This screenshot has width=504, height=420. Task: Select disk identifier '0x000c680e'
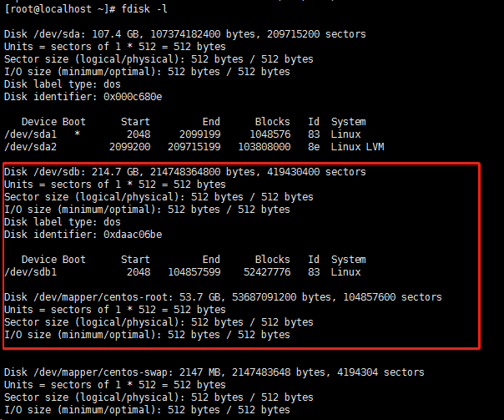coord(133,97)
